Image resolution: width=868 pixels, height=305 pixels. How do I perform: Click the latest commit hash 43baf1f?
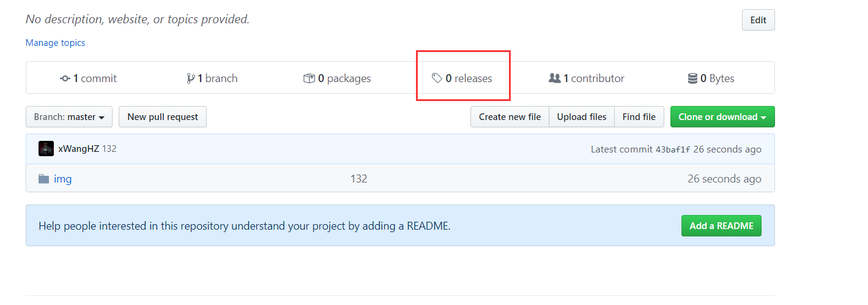672,149
